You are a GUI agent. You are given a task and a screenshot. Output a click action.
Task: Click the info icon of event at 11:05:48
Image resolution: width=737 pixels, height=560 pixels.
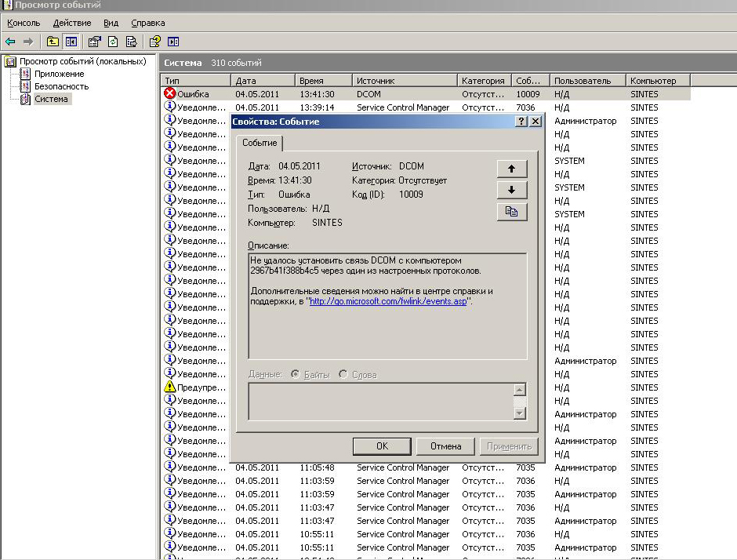pos(169,467)
